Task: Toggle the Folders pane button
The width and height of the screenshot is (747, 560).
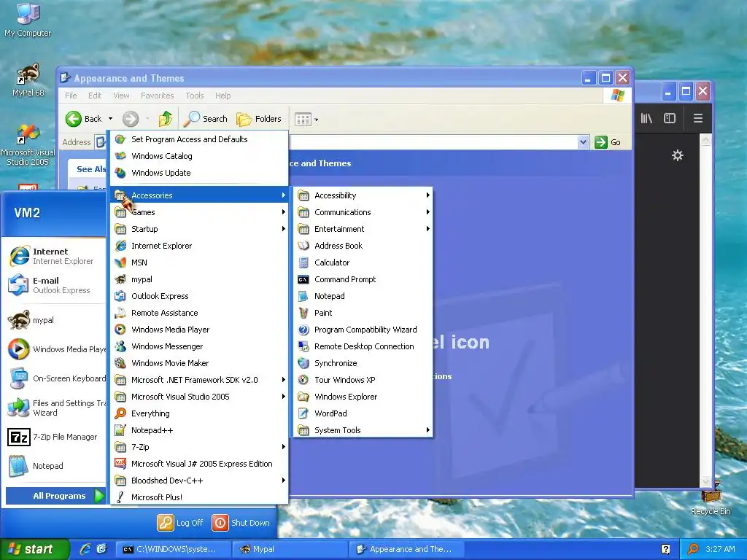Action: [x=259, y=119]
